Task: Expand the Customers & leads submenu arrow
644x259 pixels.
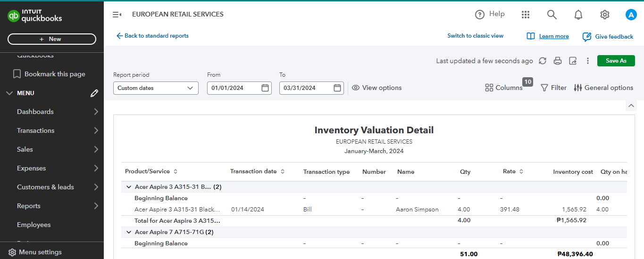Action: (96, 187)
